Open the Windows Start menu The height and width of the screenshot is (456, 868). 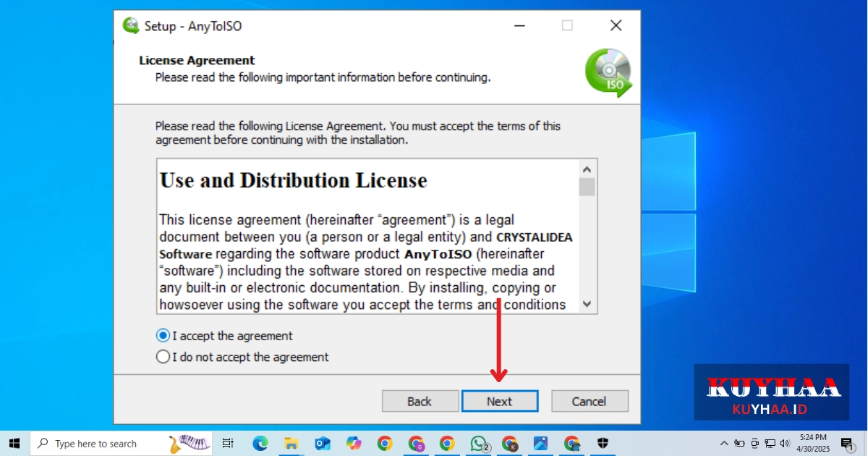point(14,443)
